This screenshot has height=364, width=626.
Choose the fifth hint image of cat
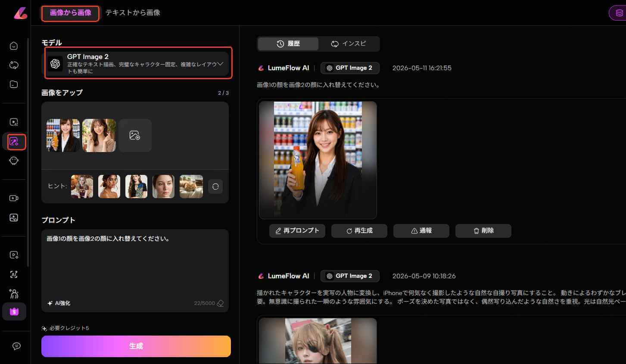point(191,187)
